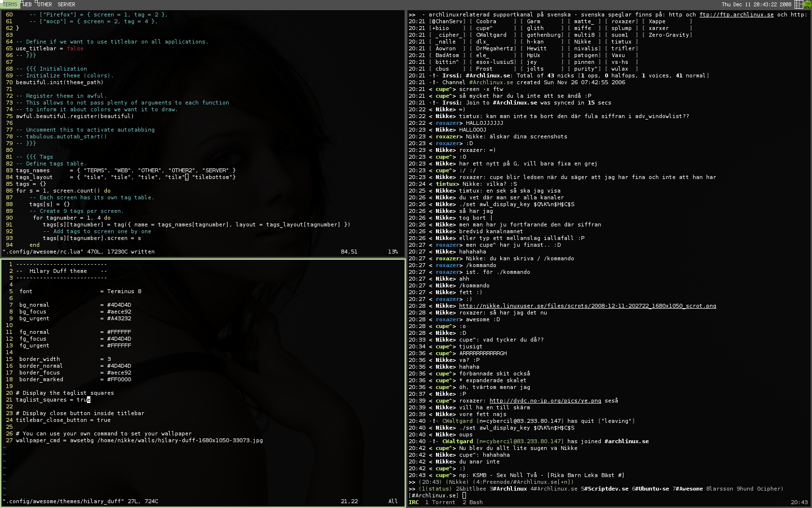Image resolution: width=812 pixels, height=508 pixels.
Task: Click the IRC screen window label
Action: point(414,502)
